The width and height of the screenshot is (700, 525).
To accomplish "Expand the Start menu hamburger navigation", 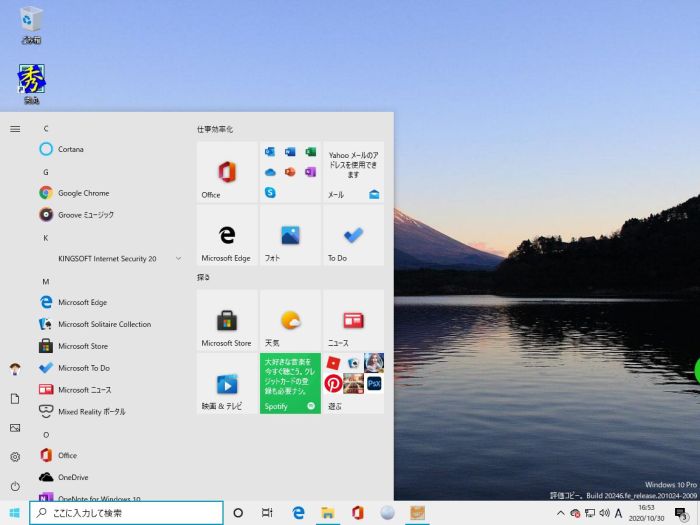I will 15,129.
